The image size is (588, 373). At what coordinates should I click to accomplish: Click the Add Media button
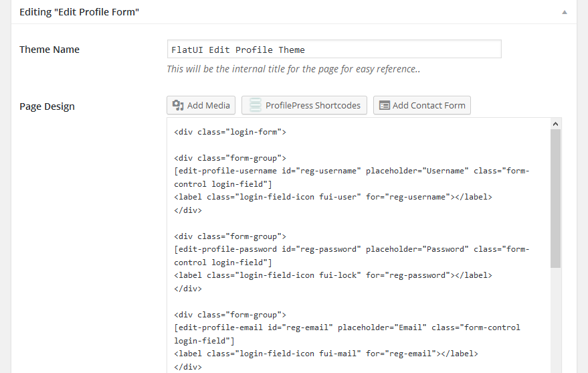pos(201,105)
